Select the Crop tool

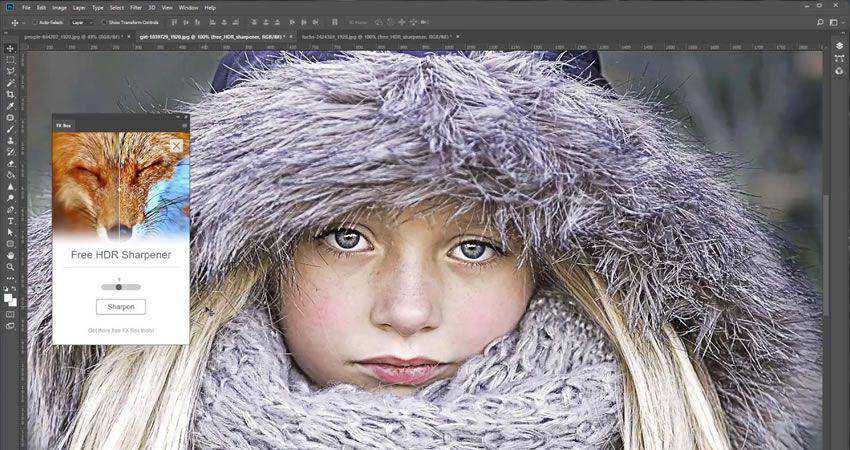click(x=10, y=94)
